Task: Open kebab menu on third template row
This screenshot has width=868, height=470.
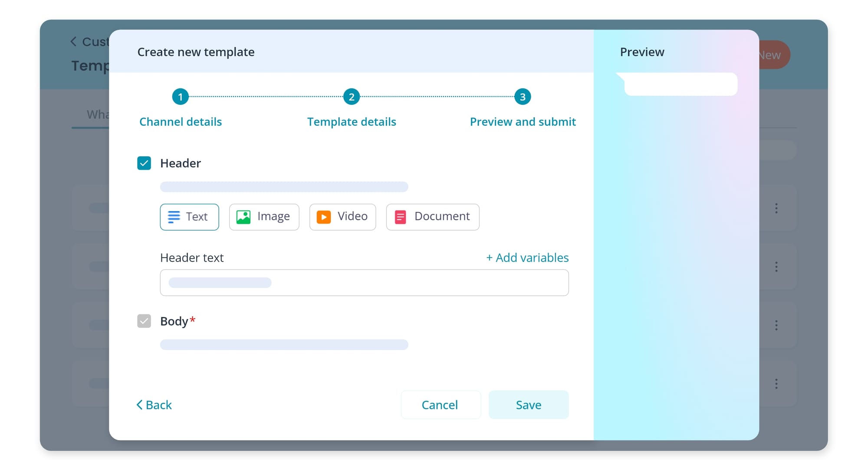Action: click(x=776, y=325)
